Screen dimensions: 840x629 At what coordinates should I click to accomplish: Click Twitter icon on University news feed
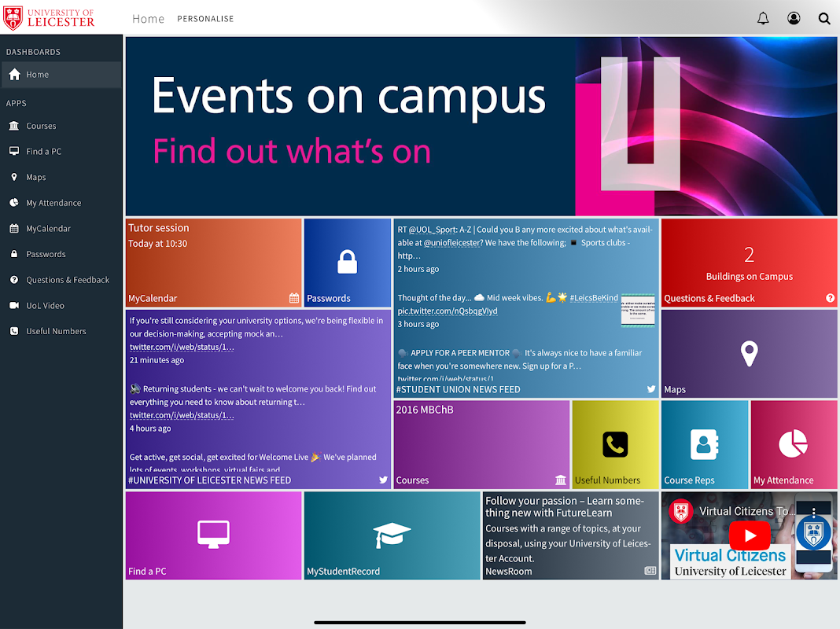click(x=383, y=480)
